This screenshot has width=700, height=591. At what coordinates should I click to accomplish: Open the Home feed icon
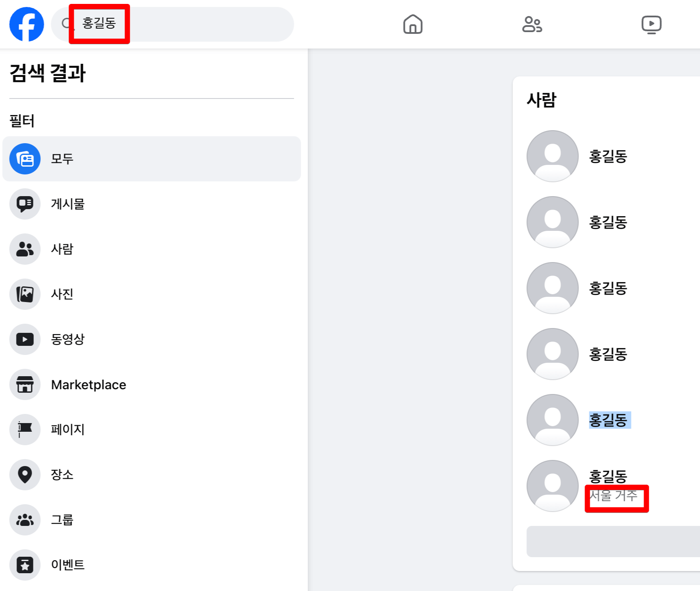[x=412, y=25]
